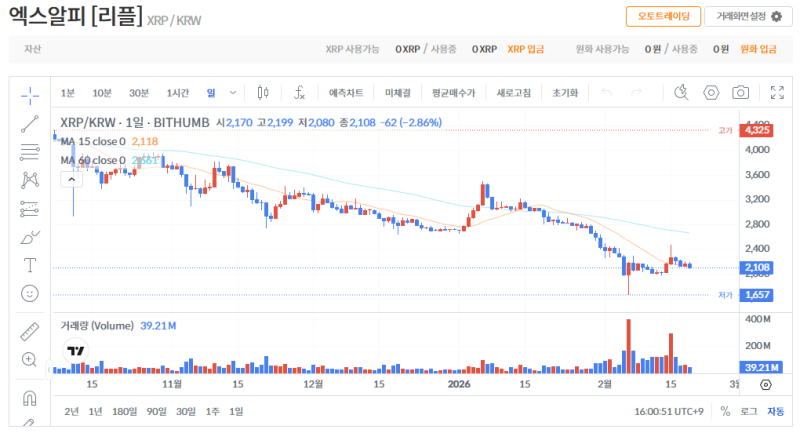Click the 거래량 (Volume) legend label
The width and height of the screenshot is (800, 433).
click(x=97, y=325)
